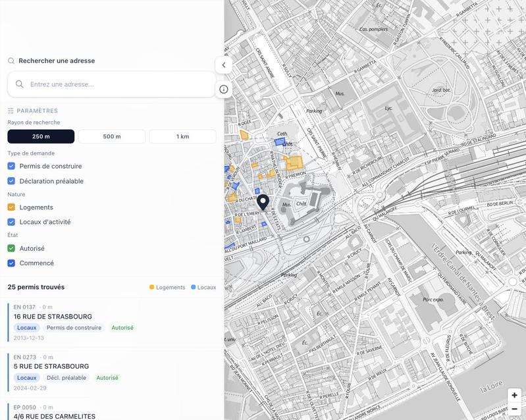The image size is (526, 420).
Task: Select the 1 km search radius
Action: (x=182, y=136)
